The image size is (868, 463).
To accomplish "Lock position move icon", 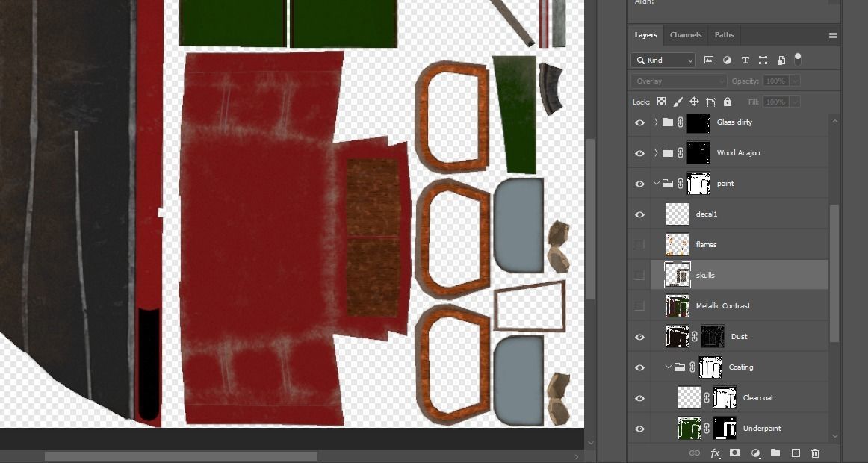I will (x=694, y=102).
